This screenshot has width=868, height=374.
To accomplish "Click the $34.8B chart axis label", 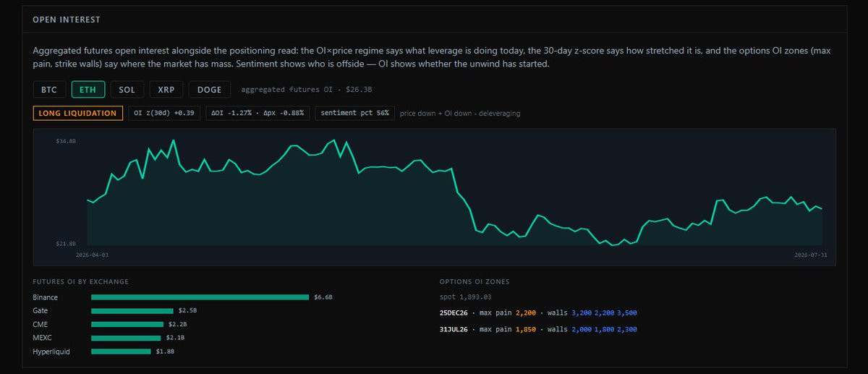I will coord(66,142).
